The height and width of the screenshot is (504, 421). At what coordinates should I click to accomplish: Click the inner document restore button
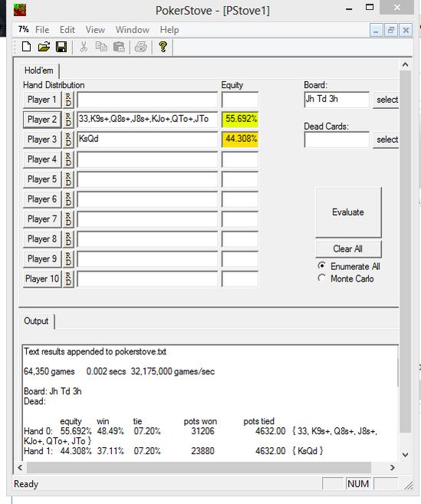click(391, 30)
